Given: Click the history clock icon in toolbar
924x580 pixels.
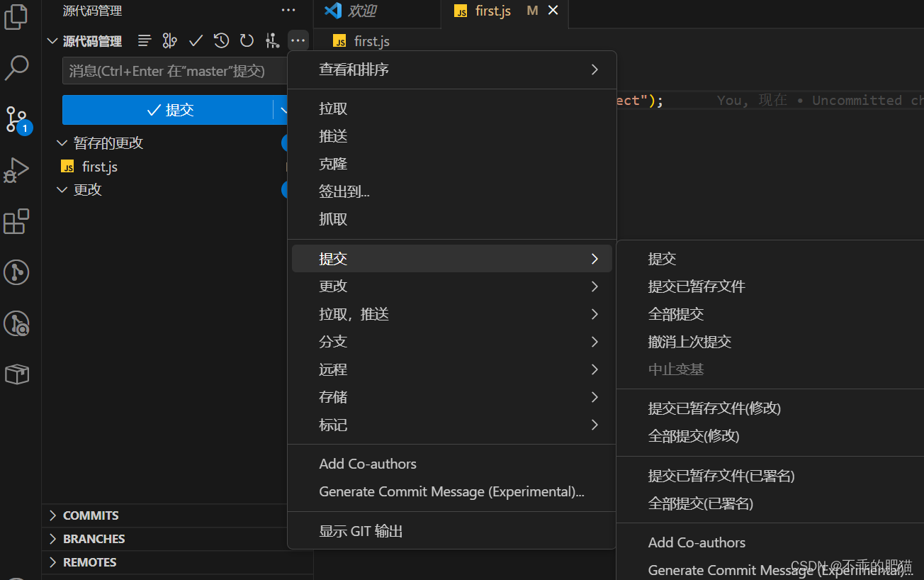Looking at the screenshot, I should [222, 40].
